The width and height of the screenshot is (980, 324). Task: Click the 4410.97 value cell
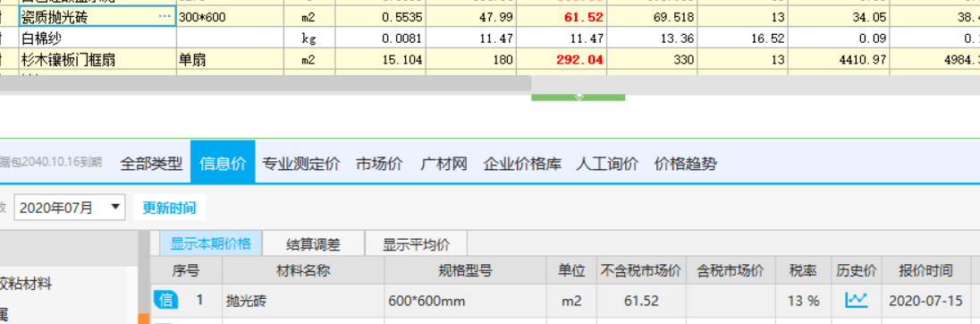[840, 60]
